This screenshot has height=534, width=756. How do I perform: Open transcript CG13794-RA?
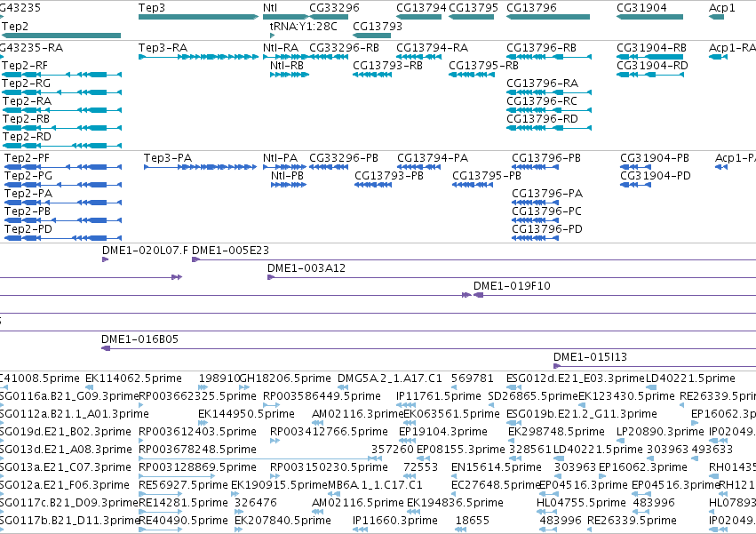tap(419, 57)
